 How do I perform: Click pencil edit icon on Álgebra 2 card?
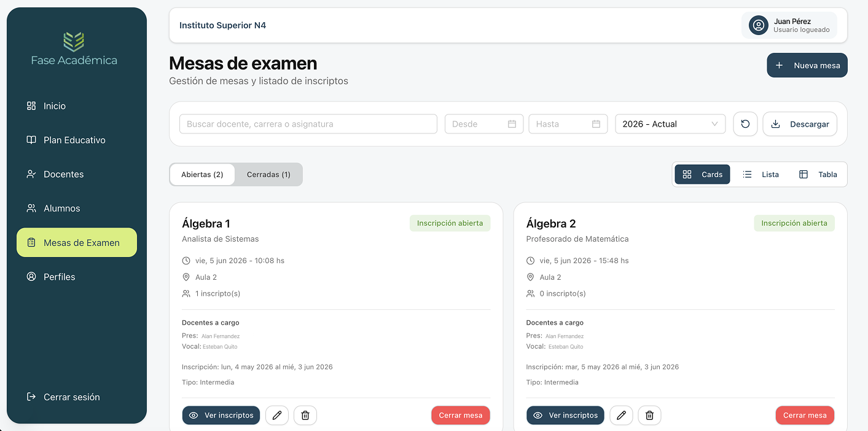(x=621, y=415)
